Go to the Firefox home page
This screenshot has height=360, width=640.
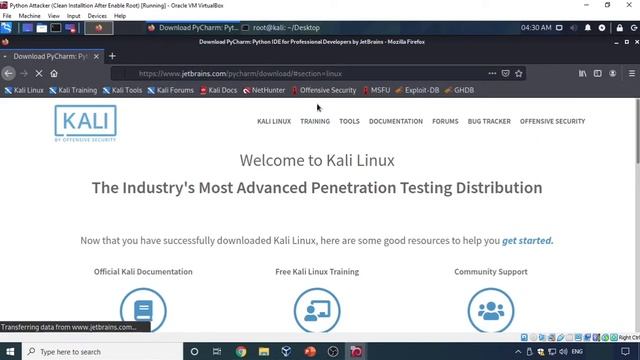(x=54, y=73)
